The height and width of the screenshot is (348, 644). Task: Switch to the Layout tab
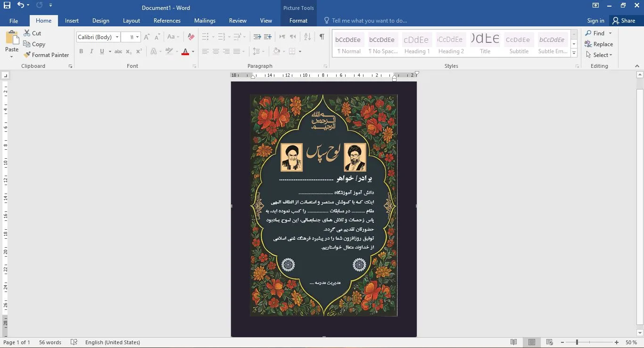pos(132,21)
